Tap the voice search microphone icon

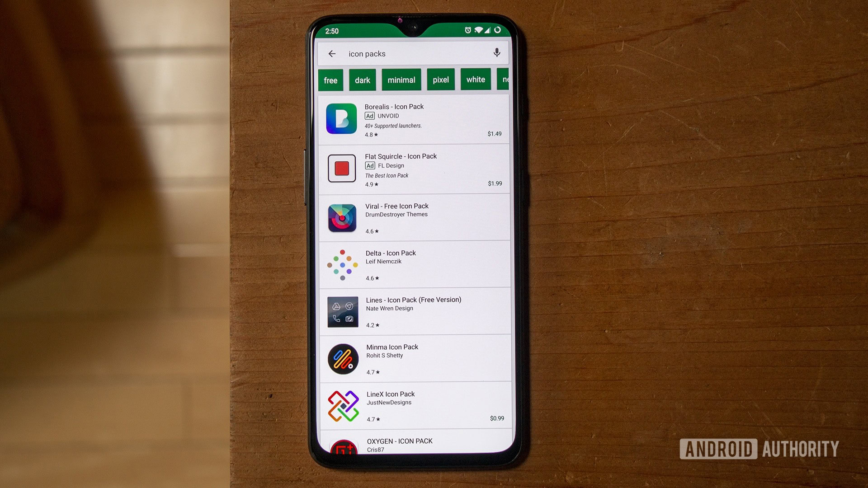click(x=496, y=53)
